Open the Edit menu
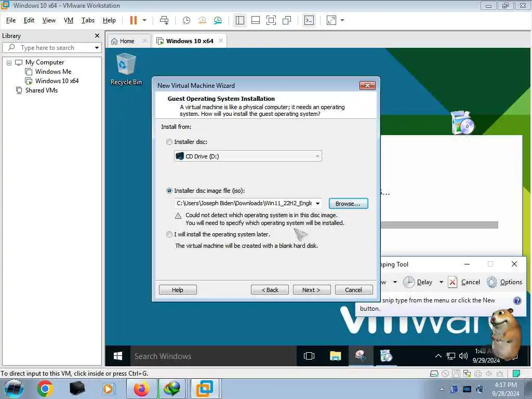 click(29, 20)
